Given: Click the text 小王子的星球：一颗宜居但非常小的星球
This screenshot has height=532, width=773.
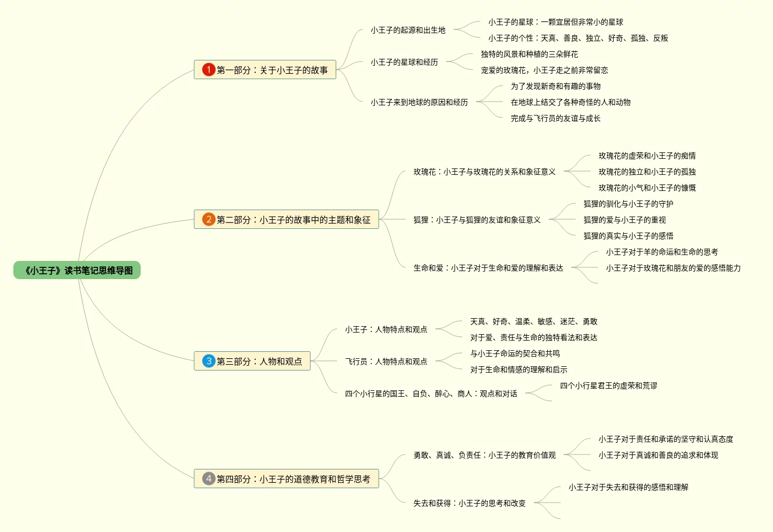Looking at the screenshot, I should pos(556,22).
